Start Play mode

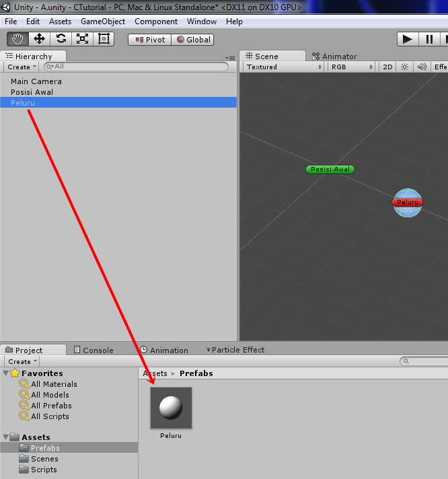pos(408,39)
